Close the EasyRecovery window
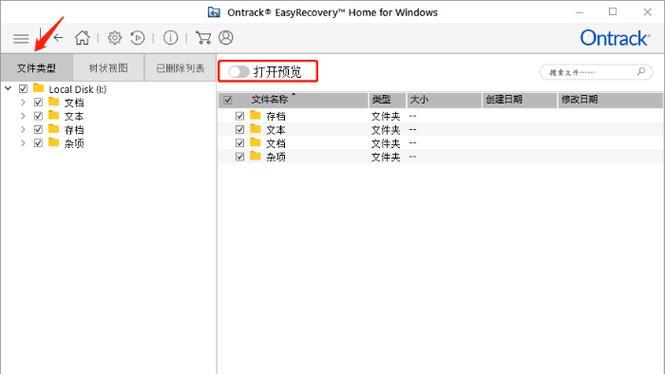The width and height of the screenshot is (665, 374). pos(648,12)
